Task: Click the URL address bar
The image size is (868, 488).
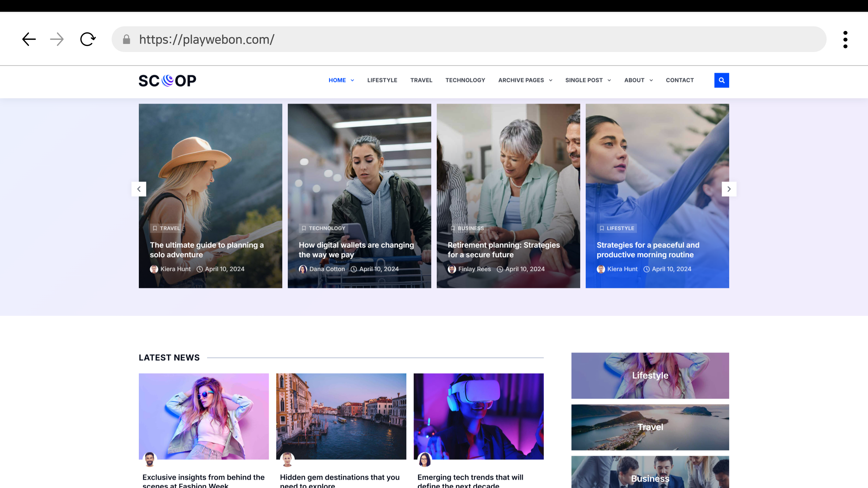Action: point(468,39)
